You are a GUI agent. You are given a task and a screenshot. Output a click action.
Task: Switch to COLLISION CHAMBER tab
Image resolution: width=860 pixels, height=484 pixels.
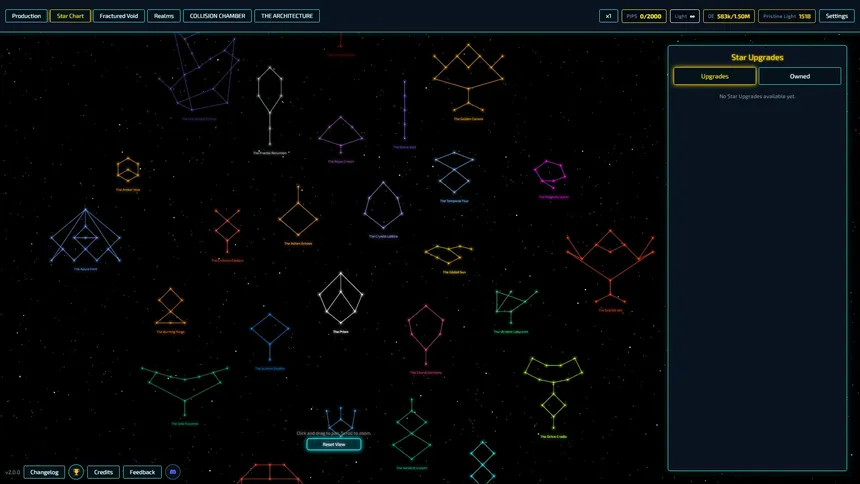pyautogui.click(x=217, y=16)
